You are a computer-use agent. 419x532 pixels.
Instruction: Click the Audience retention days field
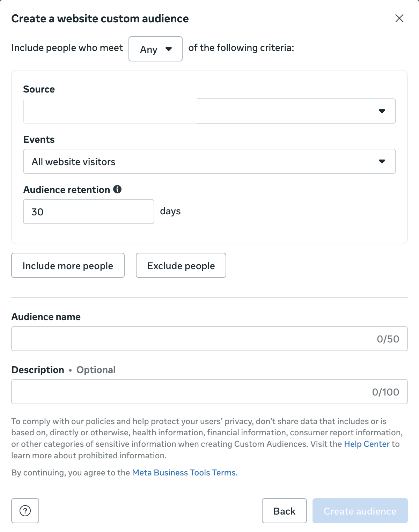click(88, 212)
